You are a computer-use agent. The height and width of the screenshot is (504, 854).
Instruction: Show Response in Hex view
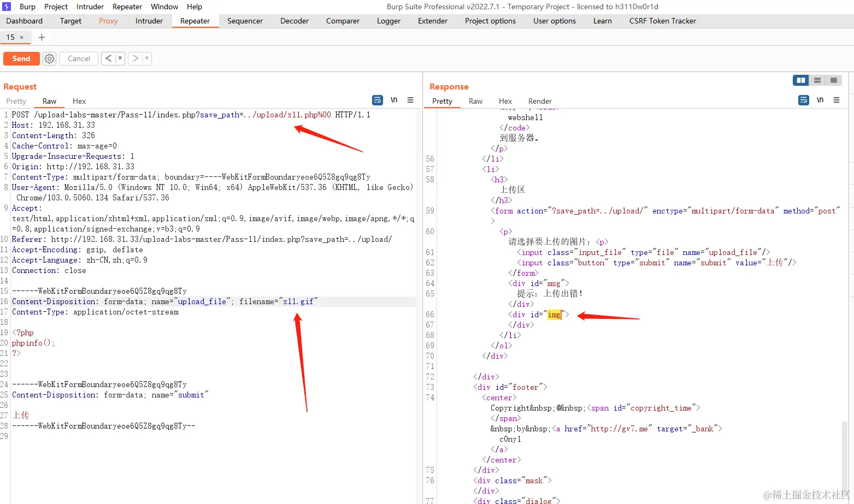505,101
